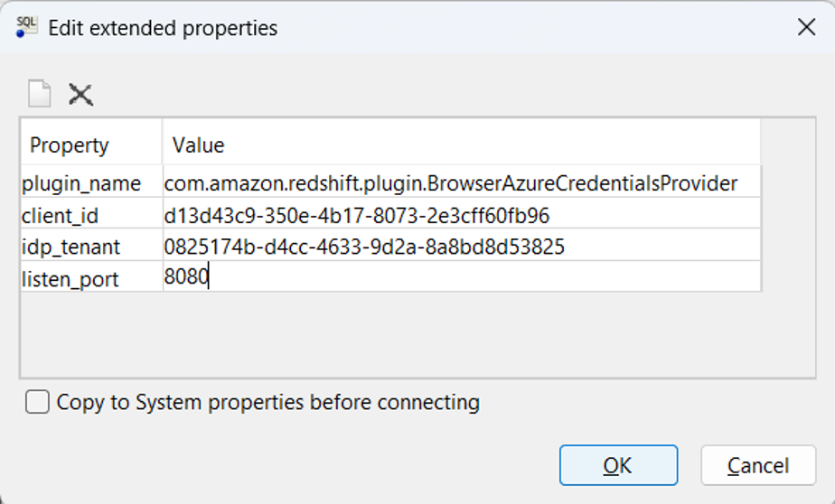Select the listen_port property cell
This screenshot has width=835, height=504.
pyautogui.click(x=70, y=279)
